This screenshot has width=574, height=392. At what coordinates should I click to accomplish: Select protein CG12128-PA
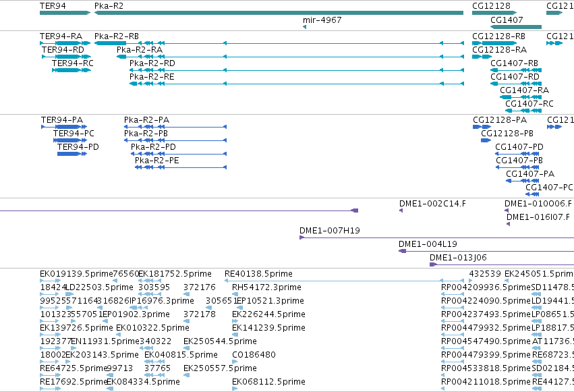(x=482, y=127)
